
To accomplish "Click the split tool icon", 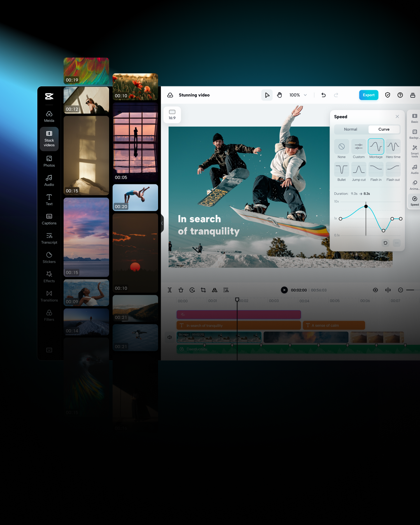I will [x=169, y=290].
